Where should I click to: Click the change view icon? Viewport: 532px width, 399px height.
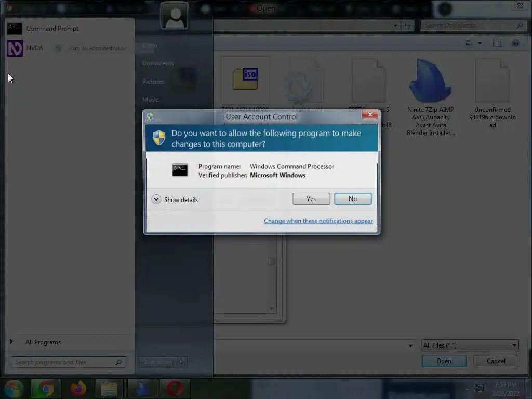point(469,43)
